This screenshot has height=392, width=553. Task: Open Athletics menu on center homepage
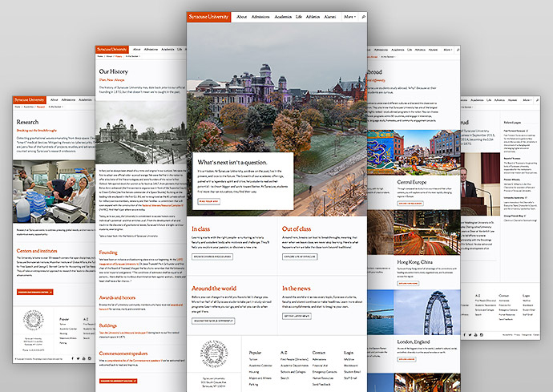(x=313, y=17)
